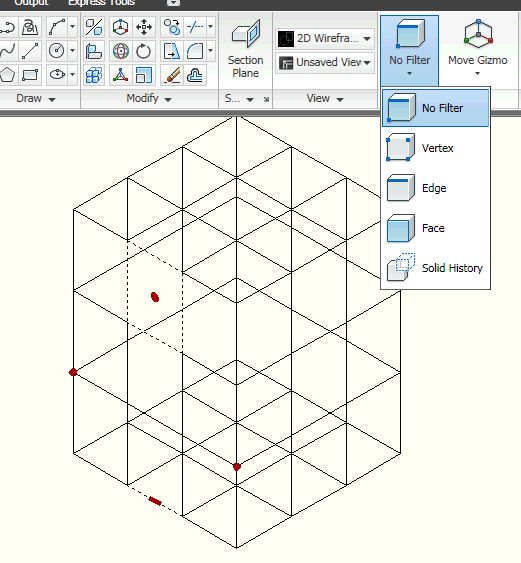Screen dimensions: 521x563
Task: Choose Edge subobject filter
Action: point(436,188)
